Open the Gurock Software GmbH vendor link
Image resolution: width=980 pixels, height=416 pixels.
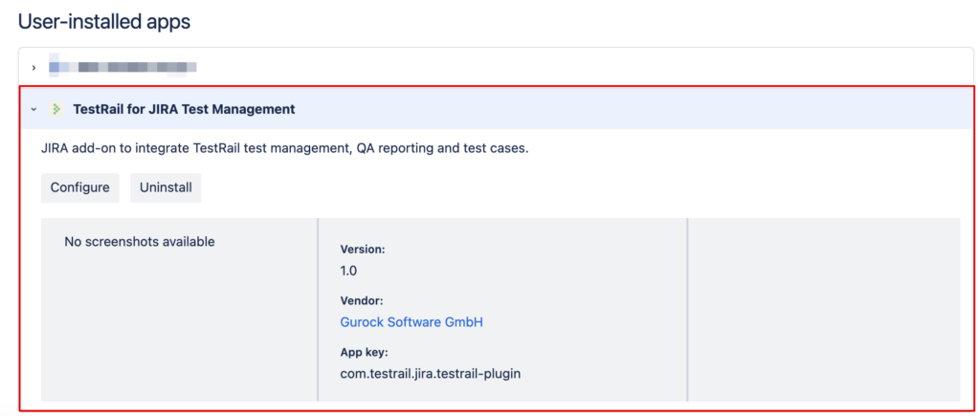click(x=412, y=322)
